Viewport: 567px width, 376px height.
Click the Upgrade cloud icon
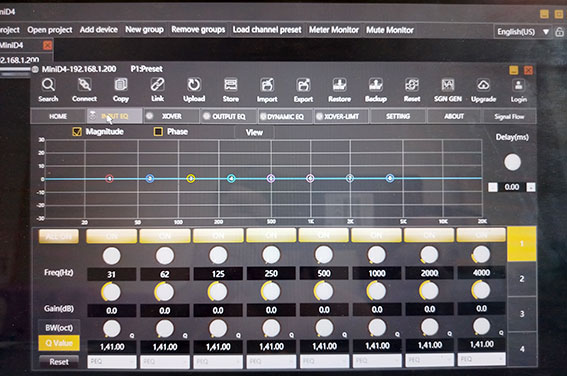click(483, 85)
